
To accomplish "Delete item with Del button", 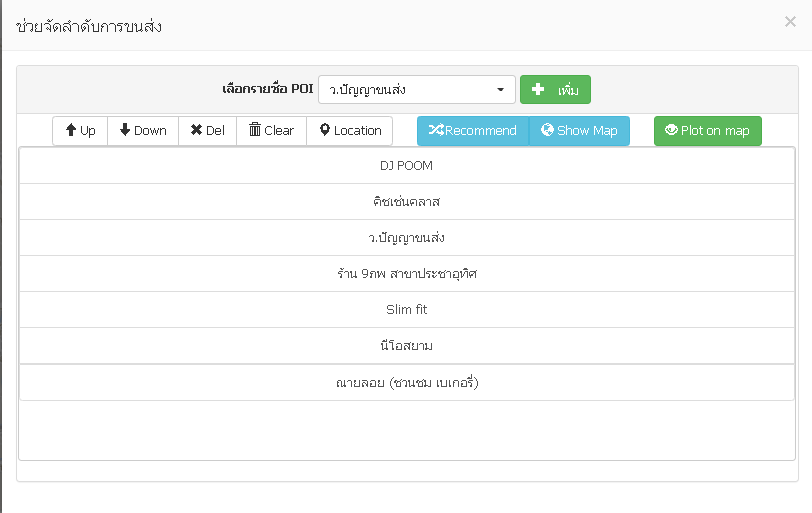I will coord(208,130).
